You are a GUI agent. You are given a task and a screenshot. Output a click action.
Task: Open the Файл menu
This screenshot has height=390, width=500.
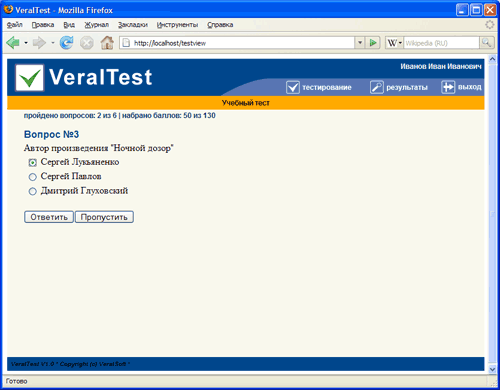(15, 25)
